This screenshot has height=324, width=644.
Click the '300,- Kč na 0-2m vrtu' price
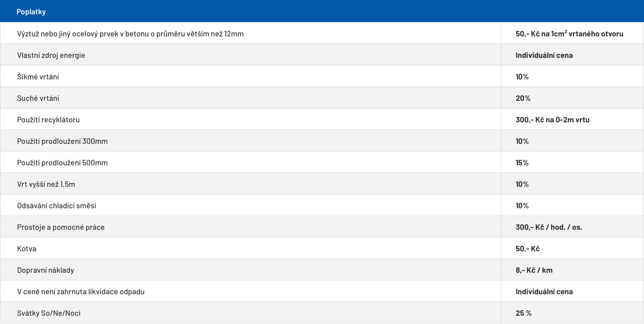pyautogui.click(x=552, y=120)
